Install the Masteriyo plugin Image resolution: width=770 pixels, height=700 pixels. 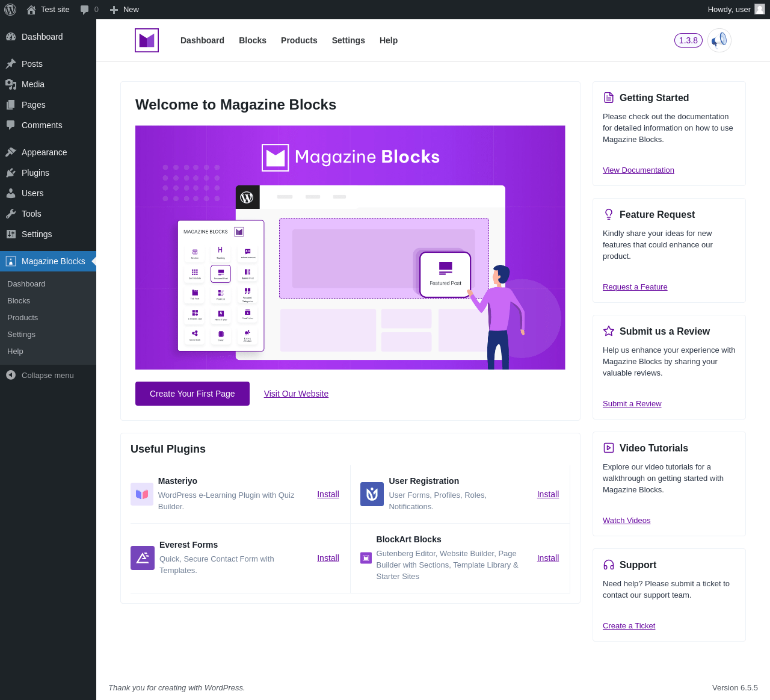coord(328,494)
